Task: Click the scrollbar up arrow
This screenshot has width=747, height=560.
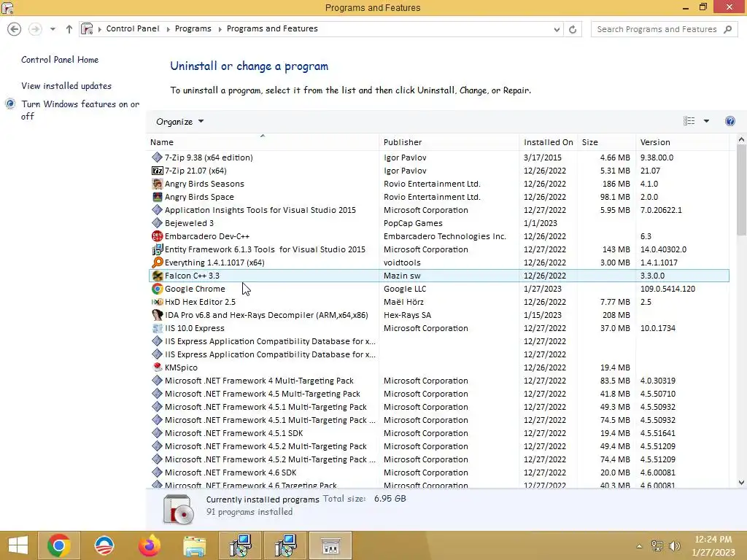Action: click(741, 139)
